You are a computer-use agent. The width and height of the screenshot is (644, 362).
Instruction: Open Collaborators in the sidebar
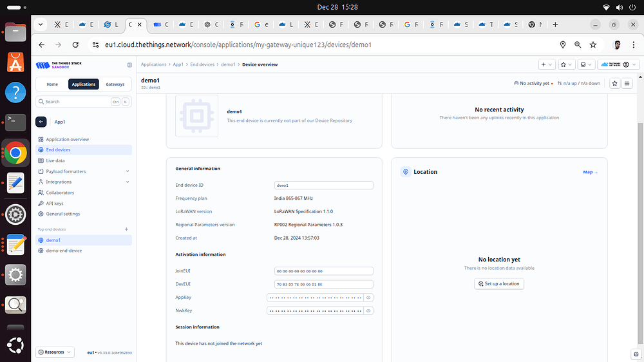[60, 193]
